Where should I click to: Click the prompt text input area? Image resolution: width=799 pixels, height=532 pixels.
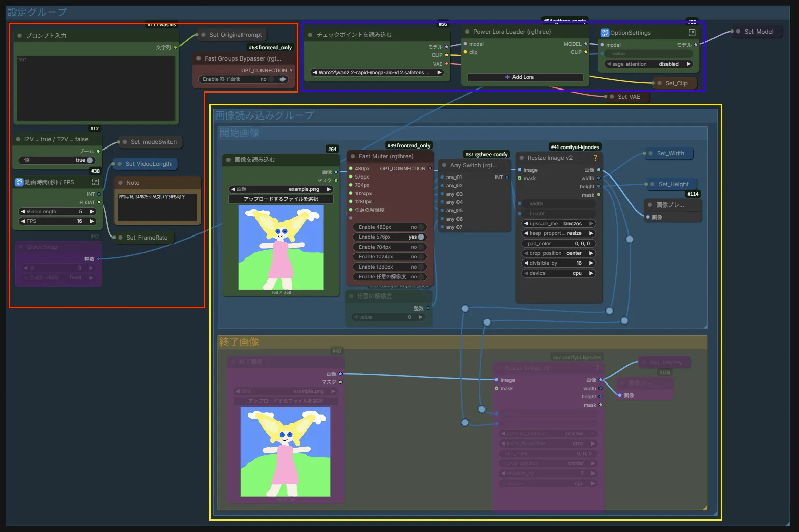click(x=96, y=88)
